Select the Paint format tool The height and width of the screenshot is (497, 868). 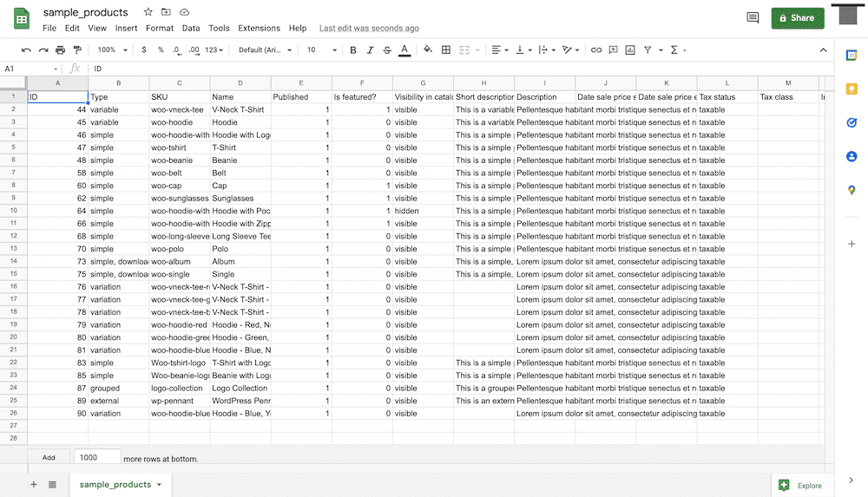77,50
